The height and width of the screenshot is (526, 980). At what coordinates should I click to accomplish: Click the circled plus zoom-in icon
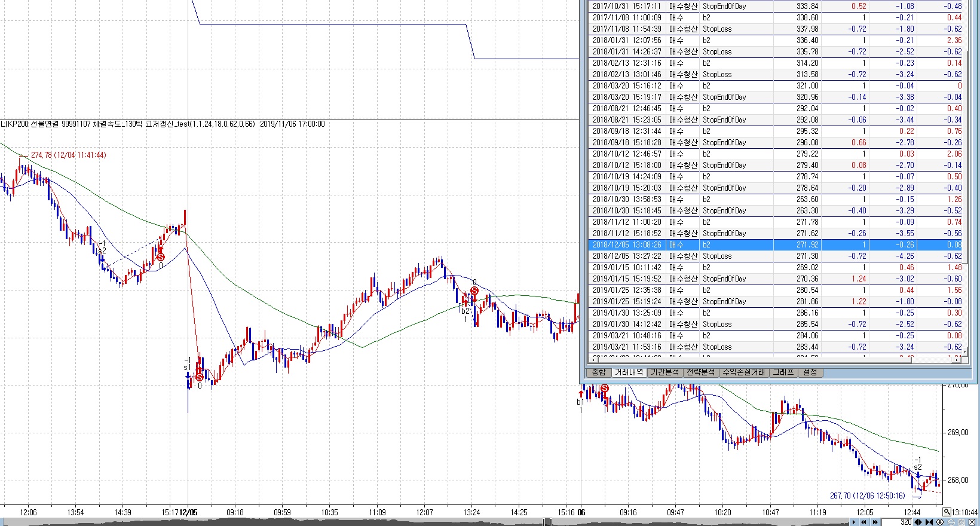coord(940,522)
